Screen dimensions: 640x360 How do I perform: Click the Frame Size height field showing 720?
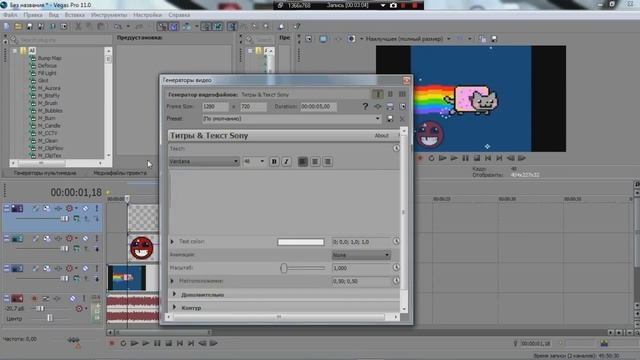253,107
